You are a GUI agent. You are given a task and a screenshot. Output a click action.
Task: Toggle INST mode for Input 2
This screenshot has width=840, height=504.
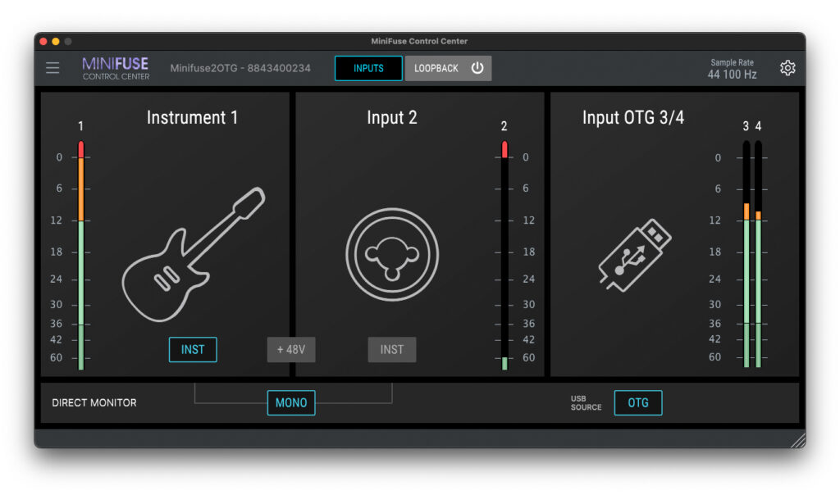[392, 350]
